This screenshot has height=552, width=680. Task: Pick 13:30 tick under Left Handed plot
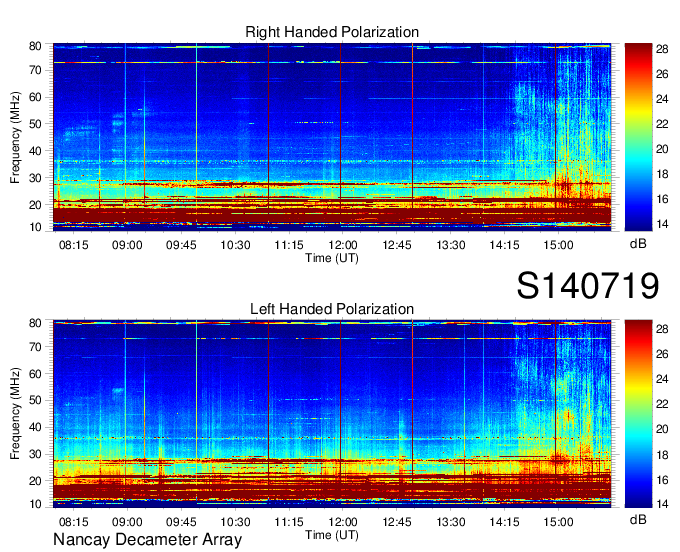click(451, 522)
